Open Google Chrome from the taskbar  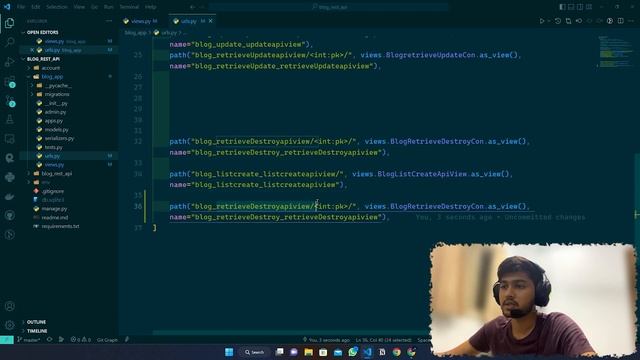397,352
